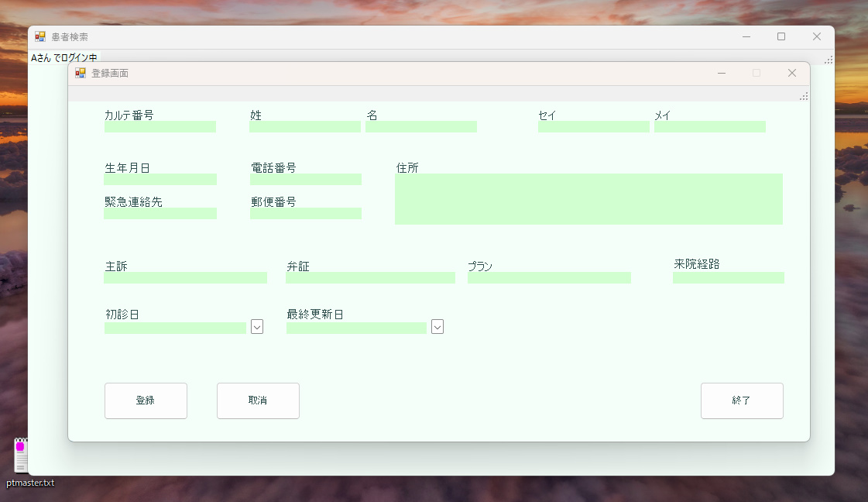This screenshot has width=868, height=502.
Task: Select the 名 input field
Action: coord(420,126)
